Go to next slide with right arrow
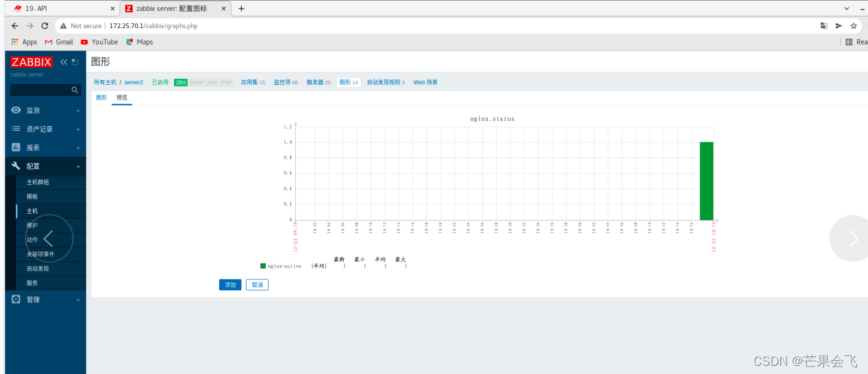The image size is (868, 374). pos(853,238)
